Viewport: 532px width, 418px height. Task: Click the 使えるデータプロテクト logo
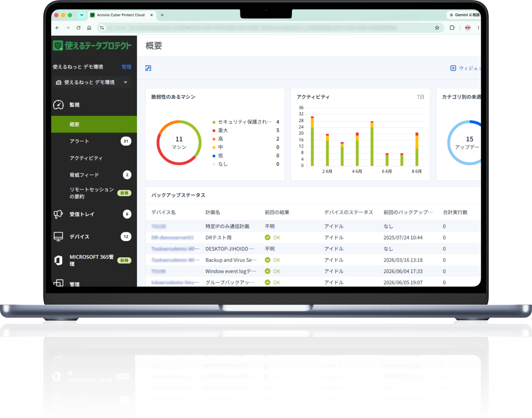coord(92,46)
